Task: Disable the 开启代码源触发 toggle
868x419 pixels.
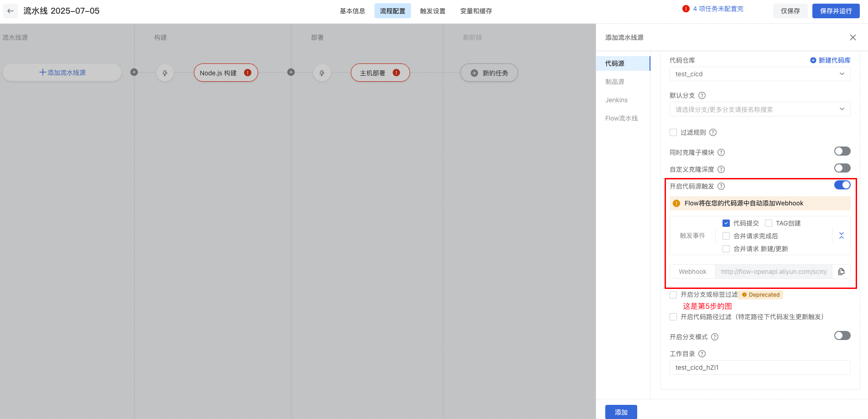Action: pyautogui.click(x=842, y=185)
